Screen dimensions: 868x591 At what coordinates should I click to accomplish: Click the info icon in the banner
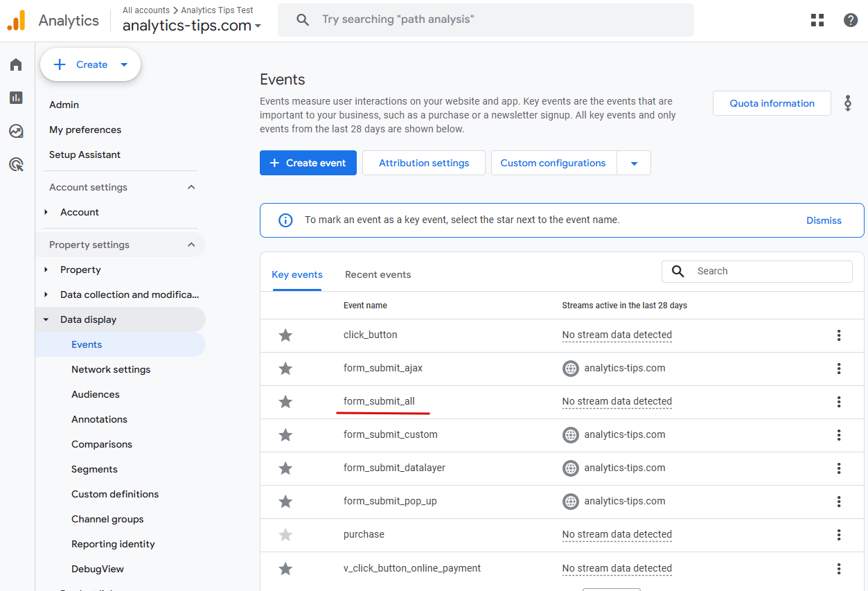(285, 220)
